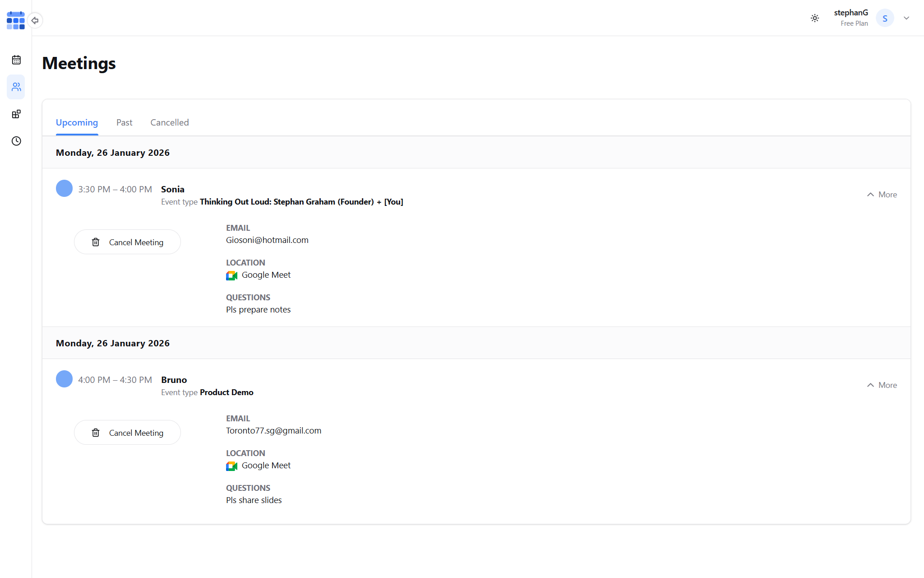The width and height of the screenshot is (924, 578).
Task: Click the Giosoni@hotmail.com email address
Action: 267,240
